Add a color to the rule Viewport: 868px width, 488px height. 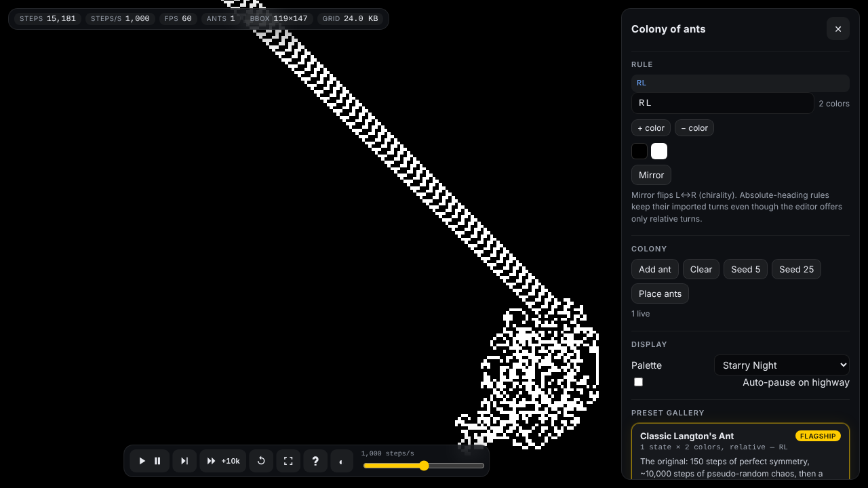tap(651, 128)
